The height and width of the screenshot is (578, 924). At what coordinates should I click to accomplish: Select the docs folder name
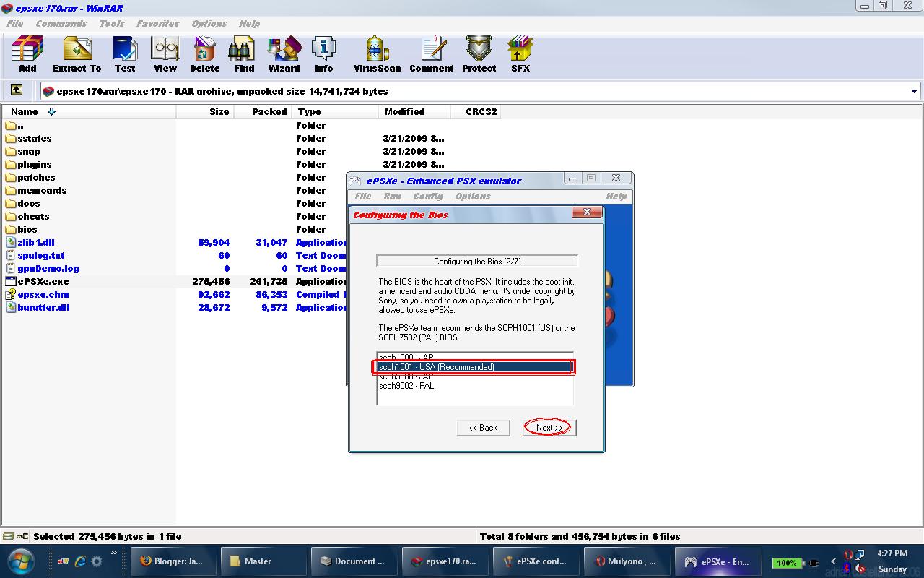tap(29, 203)
